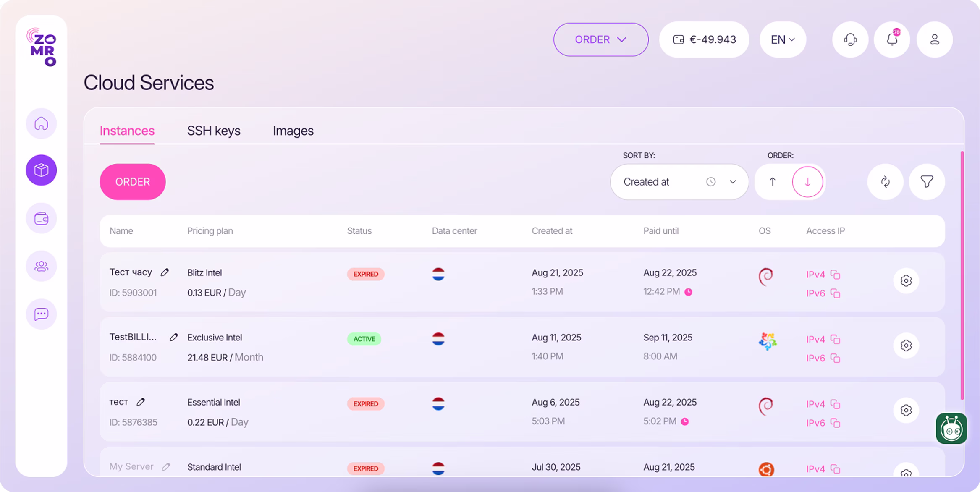The image size is (980, 492).
Task: Set descending sort order arrow
Action: pos(807,182)
